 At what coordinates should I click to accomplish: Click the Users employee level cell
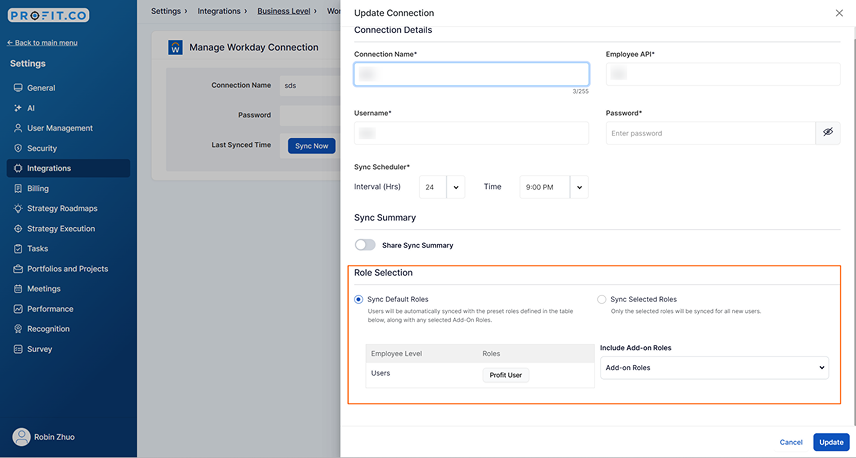click(x=381, y=373)
